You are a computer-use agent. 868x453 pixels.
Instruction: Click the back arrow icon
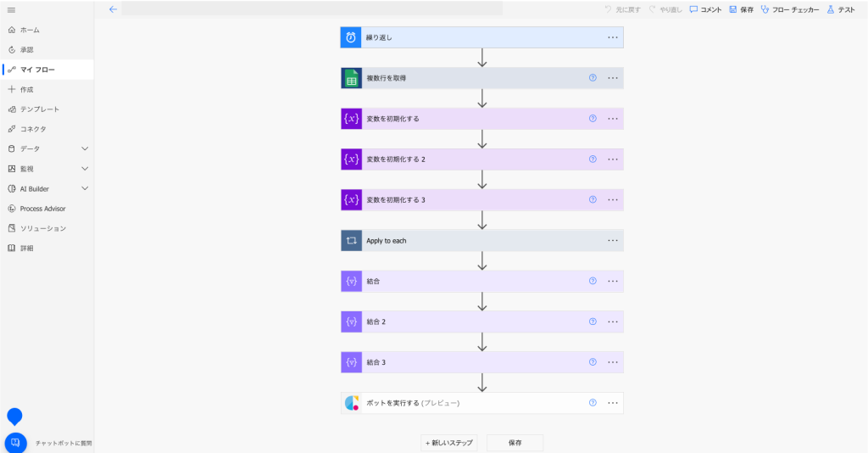pos(113,9)
